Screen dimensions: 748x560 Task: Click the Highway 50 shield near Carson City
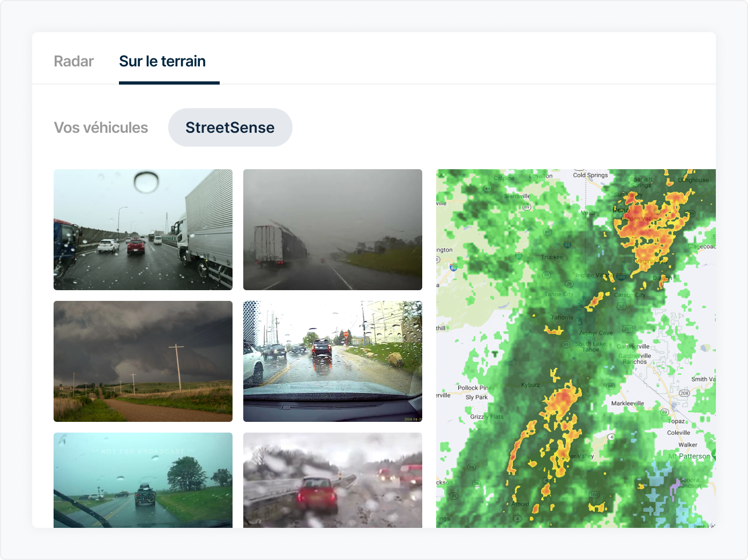pyautogui.click(x=622, y=306)
